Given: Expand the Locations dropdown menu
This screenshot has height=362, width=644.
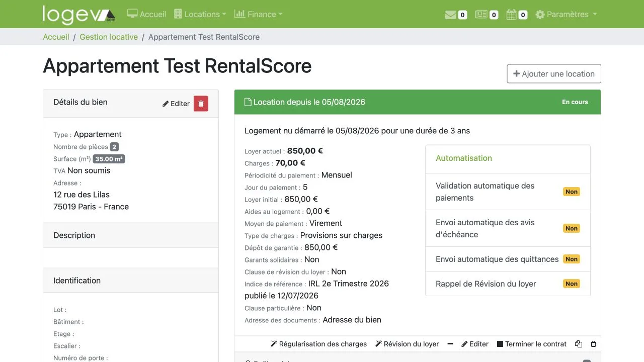Looking at the screenshot, I should [200, 14].
